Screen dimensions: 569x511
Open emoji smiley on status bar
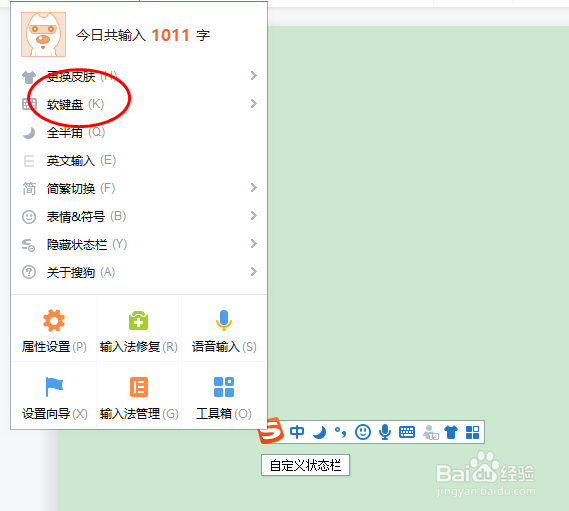tap(363, 432)
